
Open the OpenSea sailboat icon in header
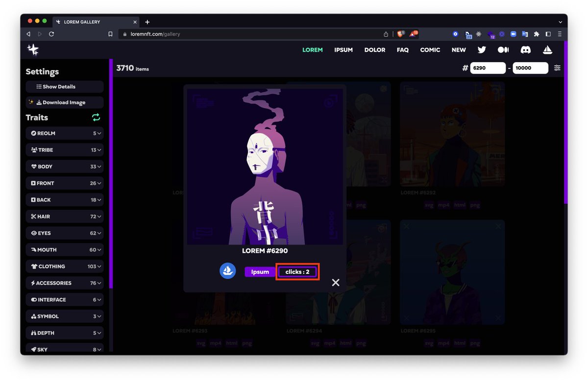(547, 50)
